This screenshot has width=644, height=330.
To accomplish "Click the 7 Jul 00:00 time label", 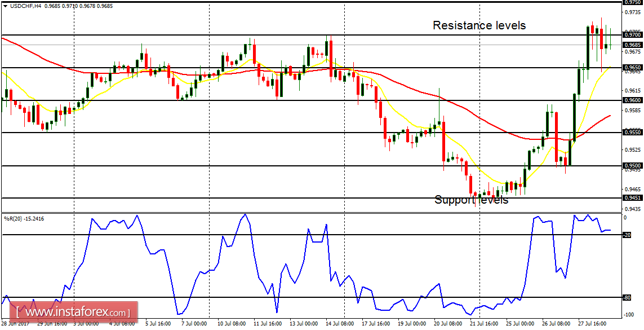I will [x=194, y=324].
